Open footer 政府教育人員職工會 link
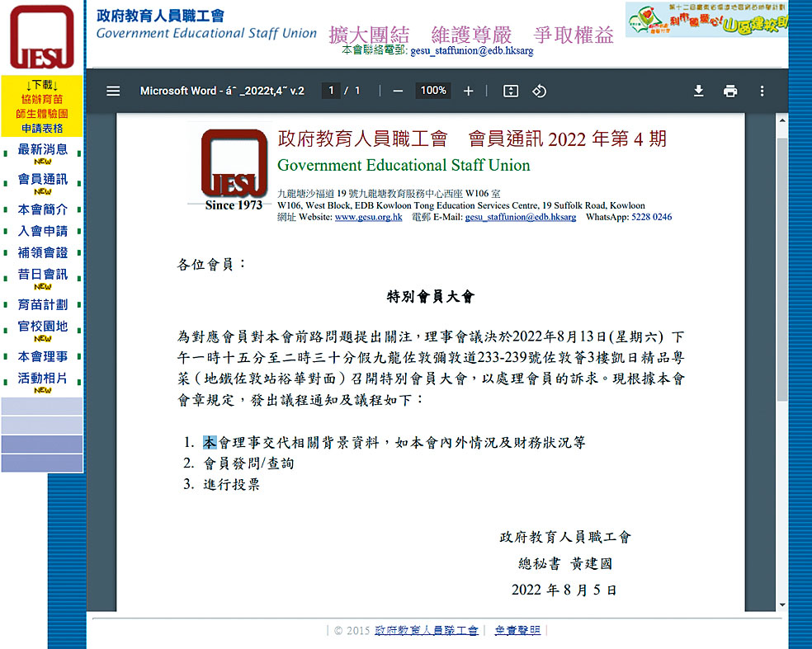Viewport: 812px width, 649px height. [426, 630]
